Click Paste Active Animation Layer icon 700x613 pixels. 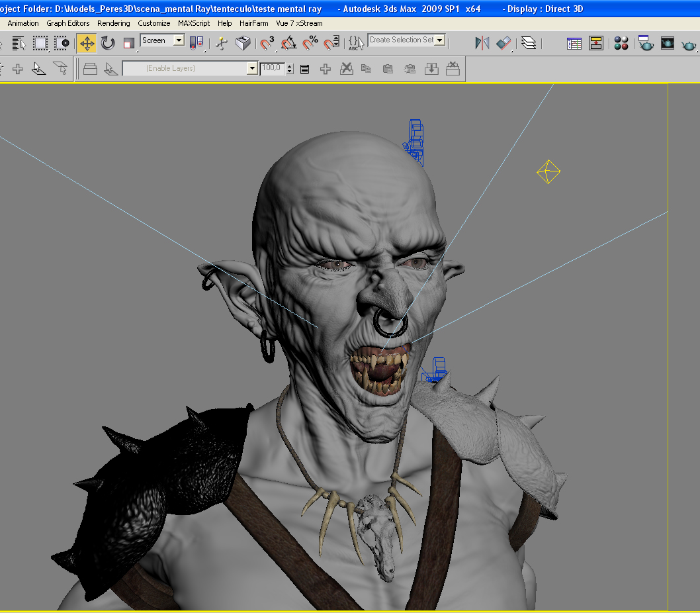tap(388, 69)
